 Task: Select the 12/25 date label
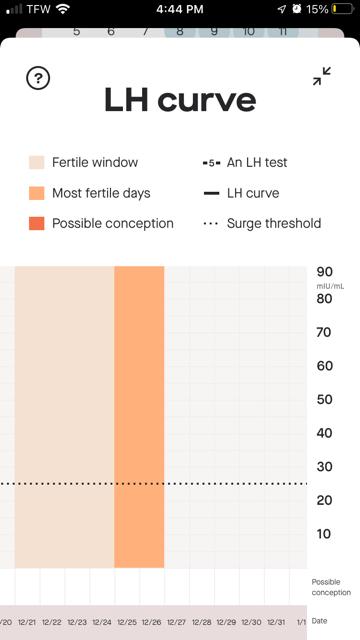tap(127, 622)
